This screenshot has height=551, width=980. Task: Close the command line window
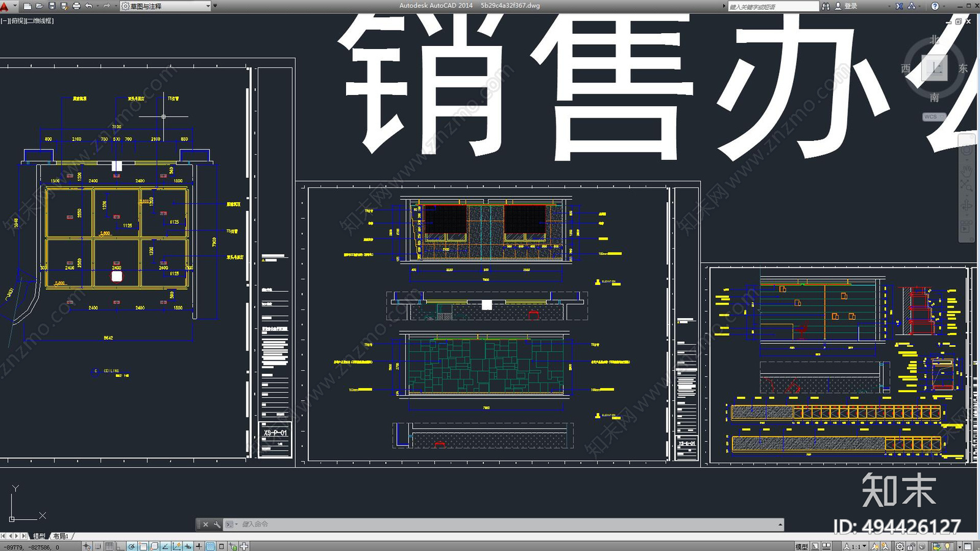pyautogui.click(x=206, y=525)
